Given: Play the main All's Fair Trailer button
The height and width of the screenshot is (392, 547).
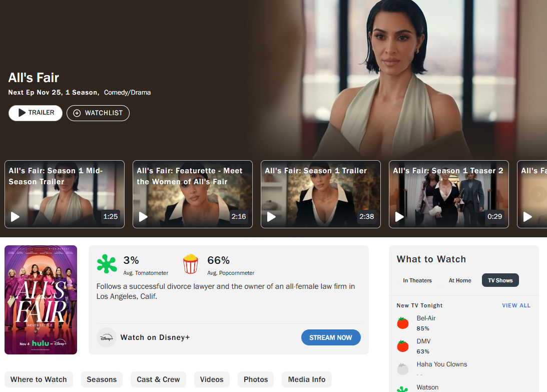Looking at the screenshot, I should (x=36, y=113).
